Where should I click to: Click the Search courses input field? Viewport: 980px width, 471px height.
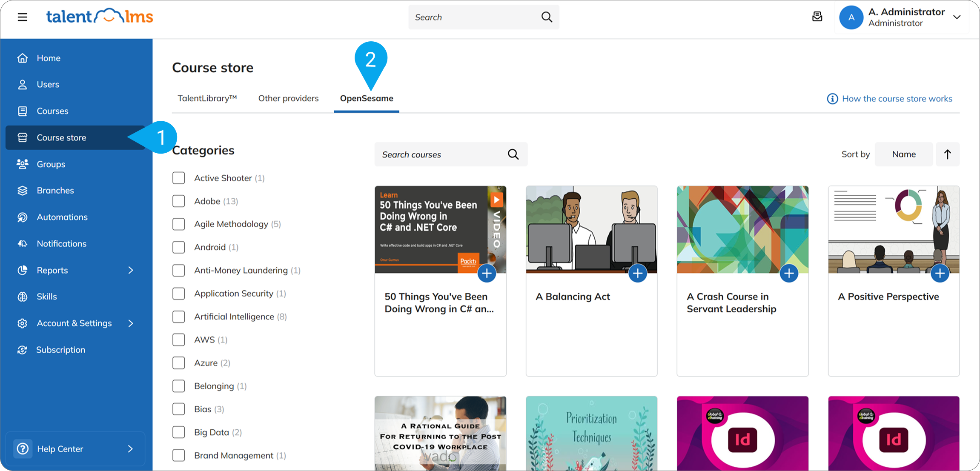[451, 154]
